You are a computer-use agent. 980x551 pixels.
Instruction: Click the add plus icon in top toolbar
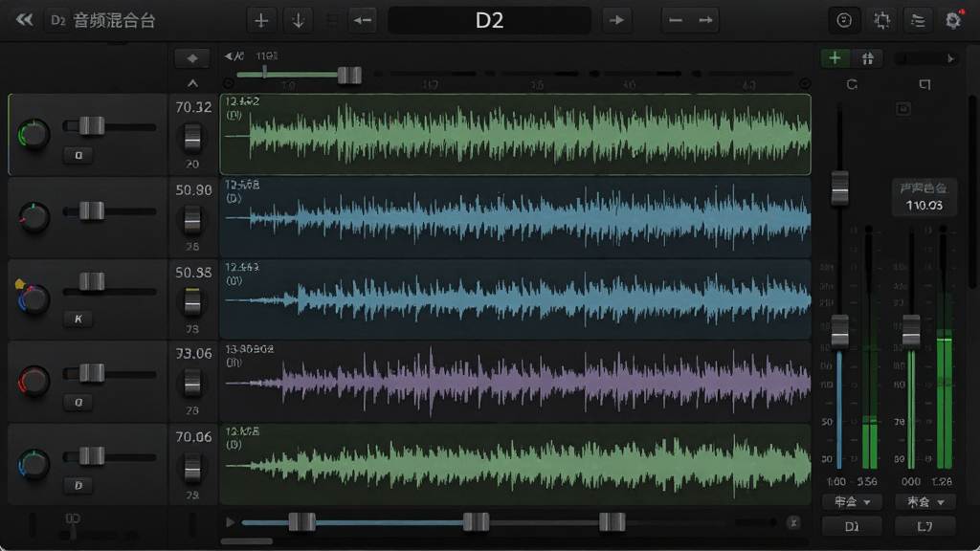pyautogui.click(x=261, y=21)
